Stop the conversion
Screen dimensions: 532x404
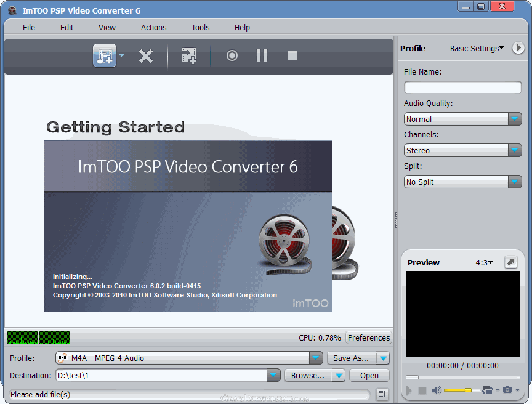(292, 55)
